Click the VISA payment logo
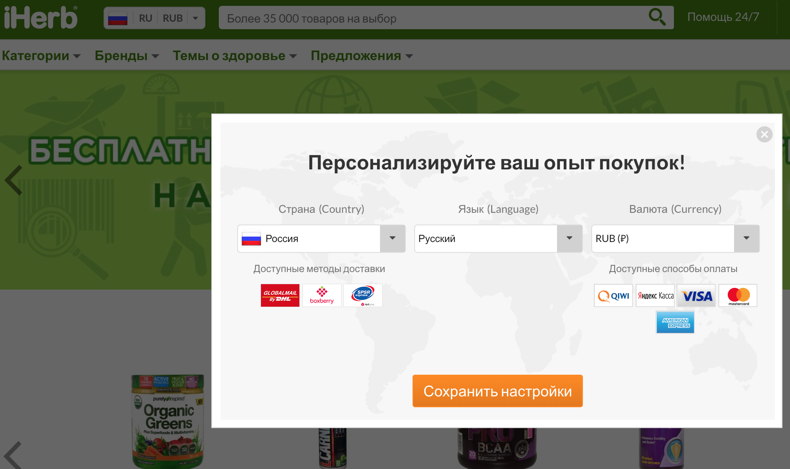The width and height of the screenshot is (790, 469). pos(697,295)
